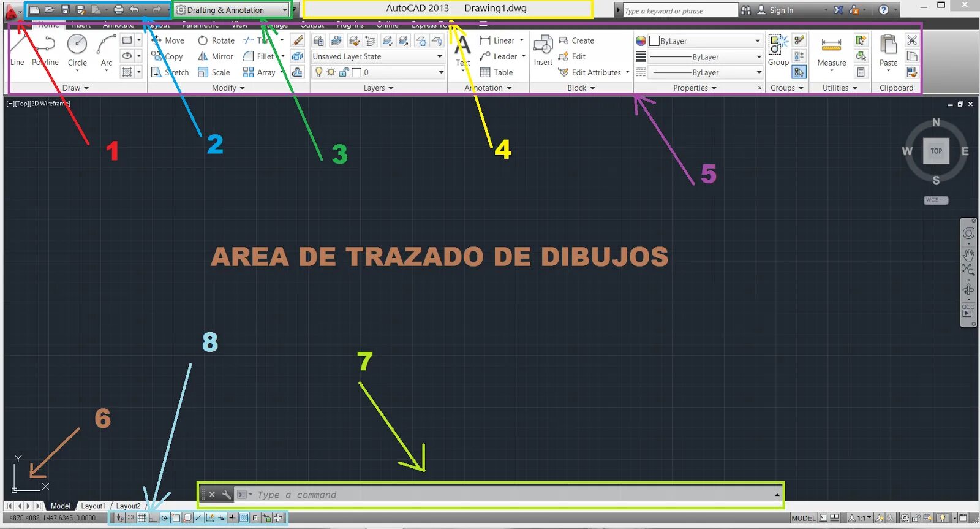The image size is (980, 529).
Task: Expand the Properties panel
Action: [695, 88]
